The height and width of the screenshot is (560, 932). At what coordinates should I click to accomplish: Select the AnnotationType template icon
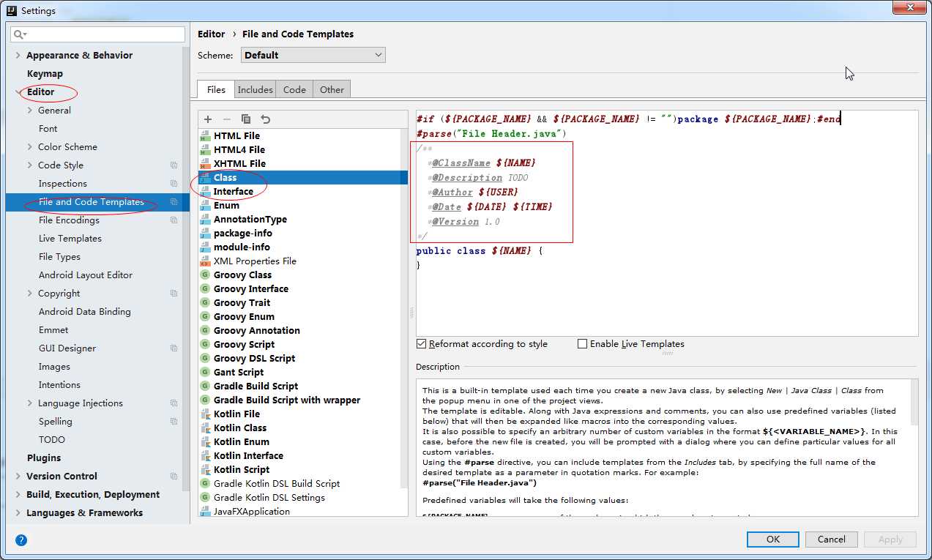click(x=206, y=219)
